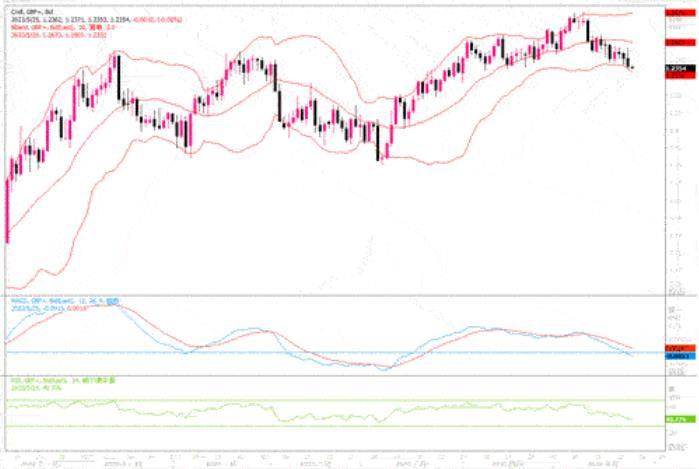The width and height of the screenshot is (699, 469).
Task: Select the red Bollinger band values line
Action: click(58, 35)
